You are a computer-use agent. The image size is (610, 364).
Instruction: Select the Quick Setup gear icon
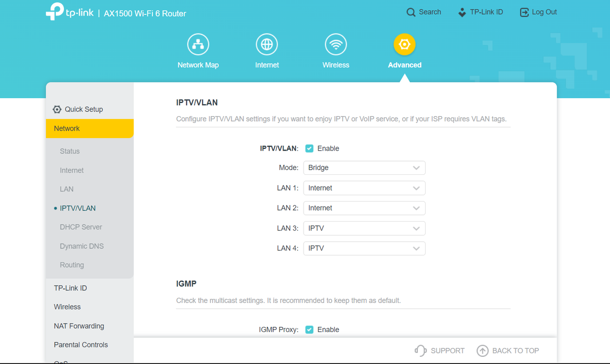[x=57, y=109]
